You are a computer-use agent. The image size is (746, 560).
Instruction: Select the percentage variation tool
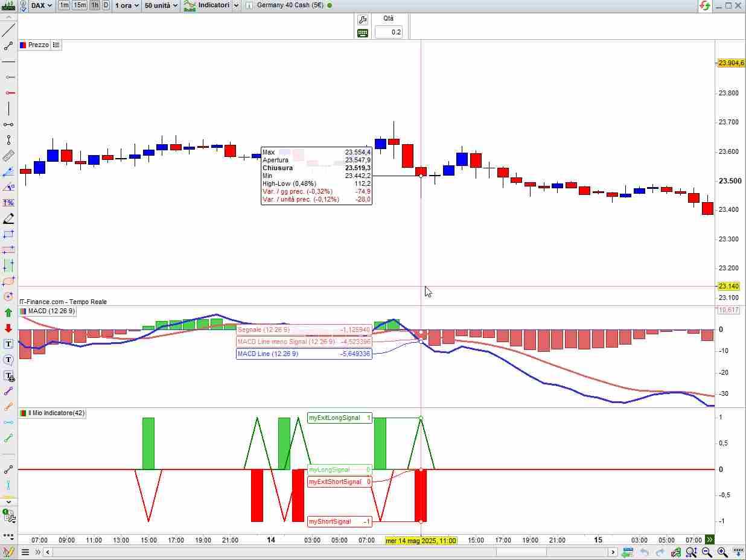point(8,203)
